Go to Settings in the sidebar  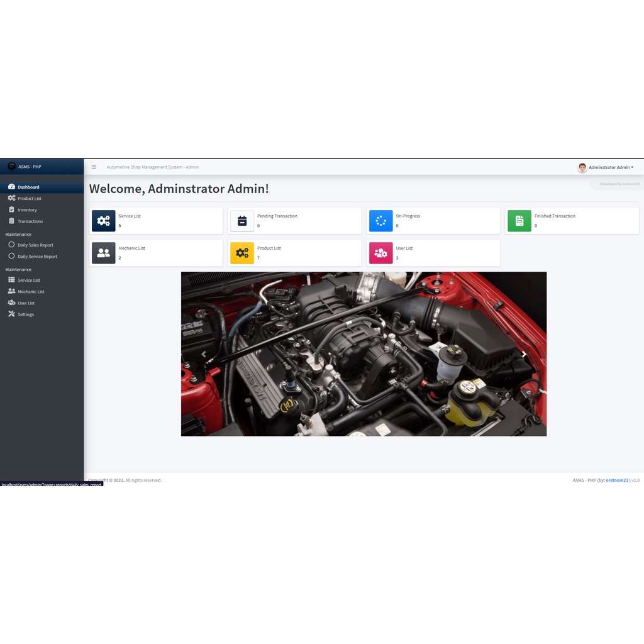26,314
